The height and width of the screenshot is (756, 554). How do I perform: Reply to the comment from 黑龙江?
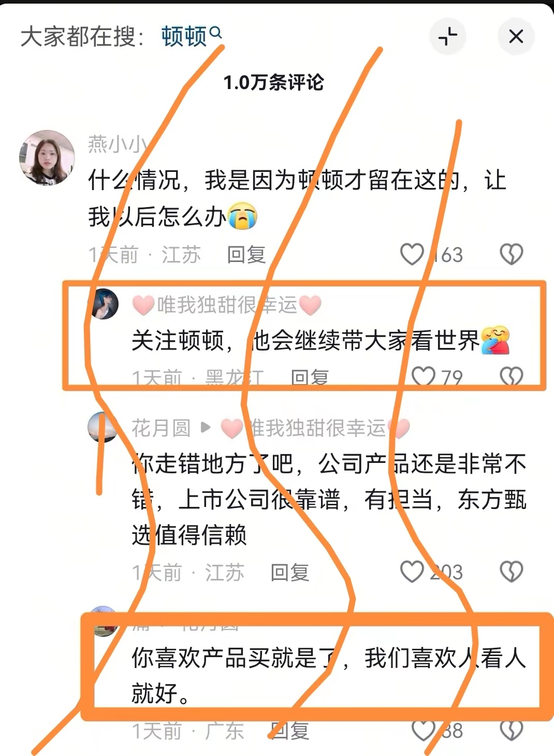point(310,378)
